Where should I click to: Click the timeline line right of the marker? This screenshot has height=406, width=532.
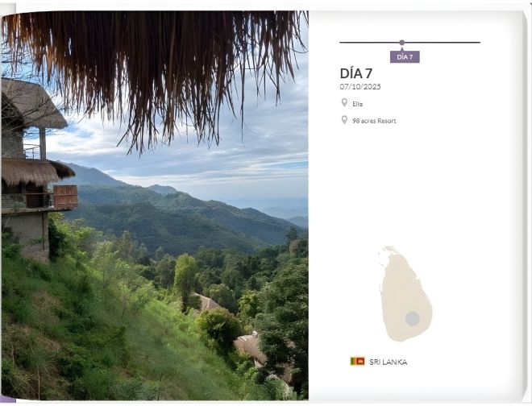(442, 42)
